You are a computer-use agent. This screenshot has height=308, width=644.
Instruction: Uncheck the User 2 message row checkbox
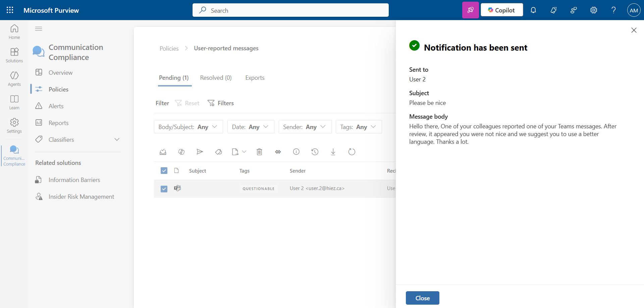coord(164,189)
